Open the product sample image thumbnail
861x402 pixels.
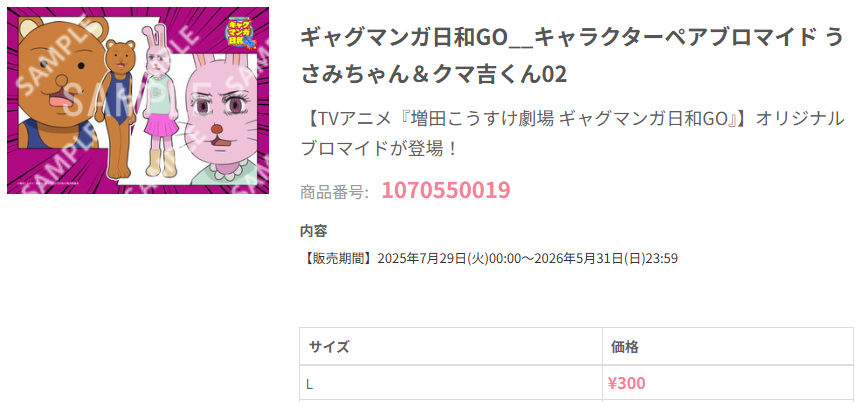tap(138, 100)
